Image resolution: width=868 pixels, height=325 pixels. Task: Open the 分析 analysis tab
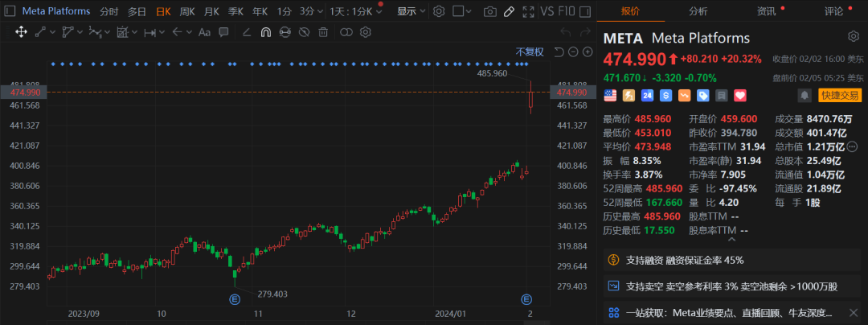coord(698,10)
